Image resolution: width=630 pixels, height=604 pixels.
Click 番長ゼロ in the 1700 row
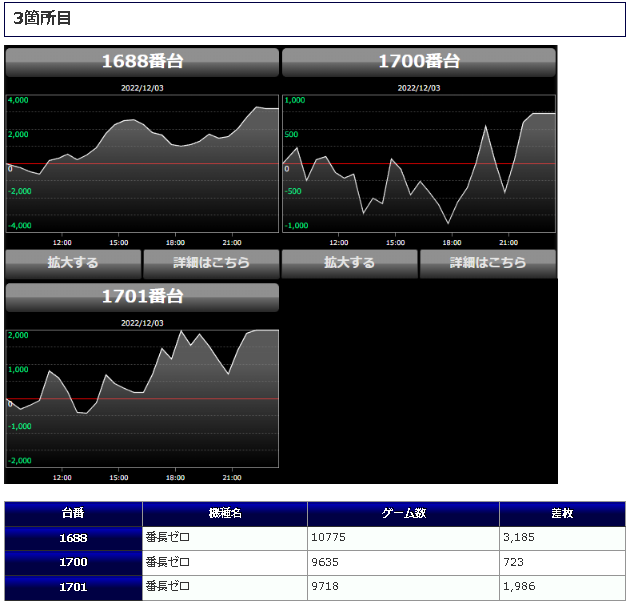click(x=168, y=562)
